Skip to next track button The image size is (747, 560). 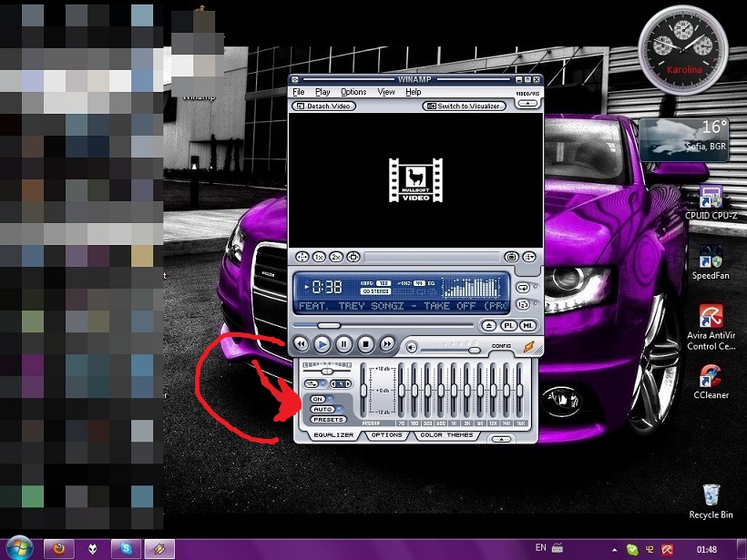387,344
